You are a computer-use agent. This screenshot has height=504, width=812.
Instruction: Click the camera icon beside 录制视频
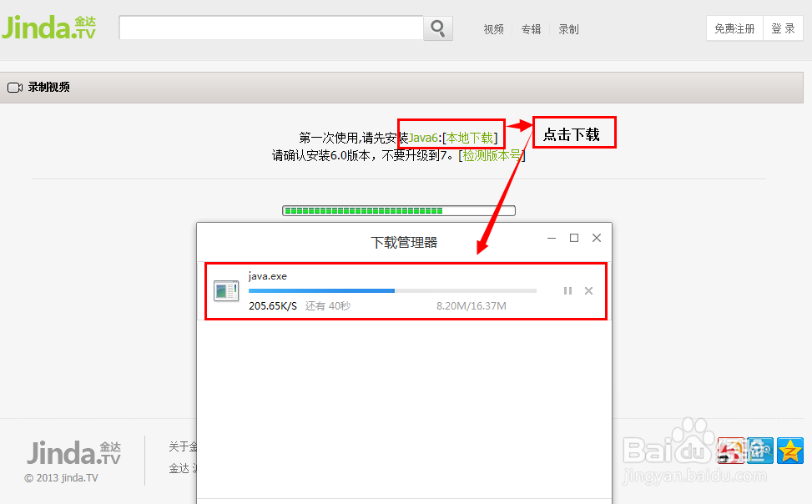14,86
